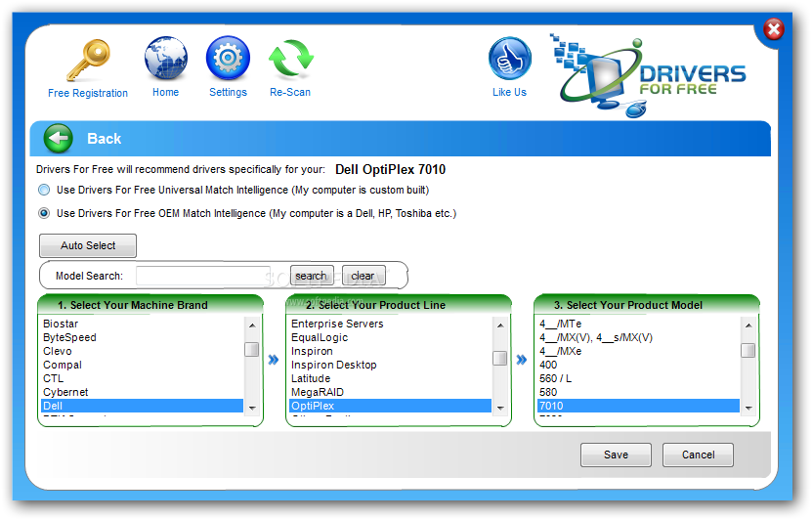Click the Like Us thumbs-up icon
This screenshot has width=812, height=520.
(509, 58)
